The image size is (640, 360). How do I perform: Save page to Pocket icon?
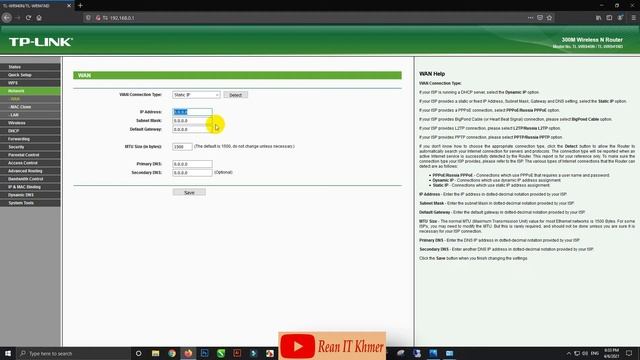pos(540,18)
